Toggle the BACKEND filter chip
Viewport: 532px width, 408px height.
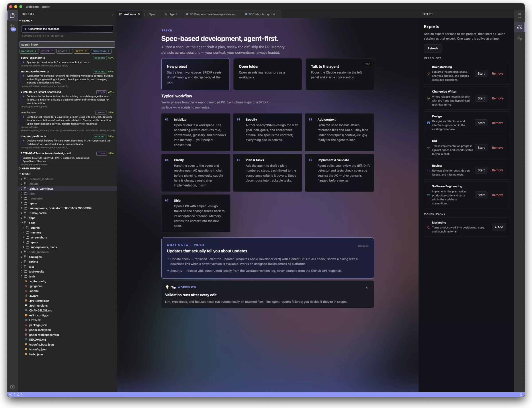click(x=29, y=51)
